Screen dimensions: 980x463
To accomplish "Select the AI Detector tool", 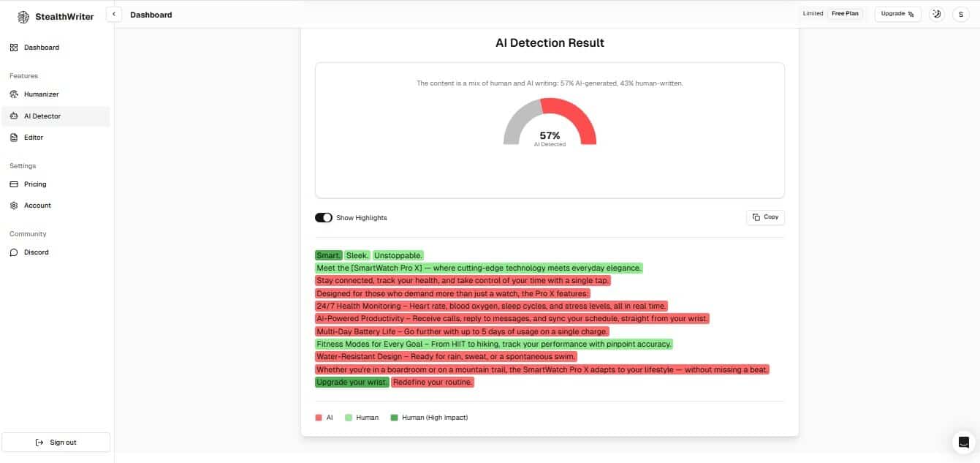I will [44, 116].
